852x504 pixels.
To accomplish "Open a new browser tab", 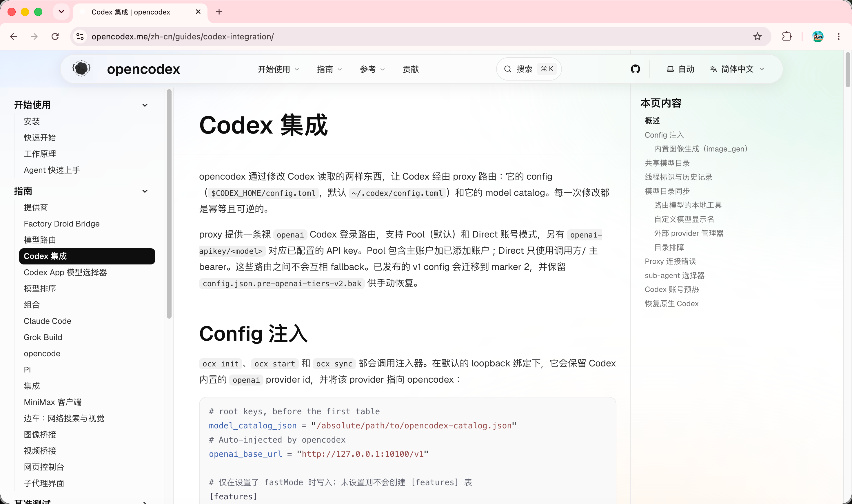I will coord(219,12).
